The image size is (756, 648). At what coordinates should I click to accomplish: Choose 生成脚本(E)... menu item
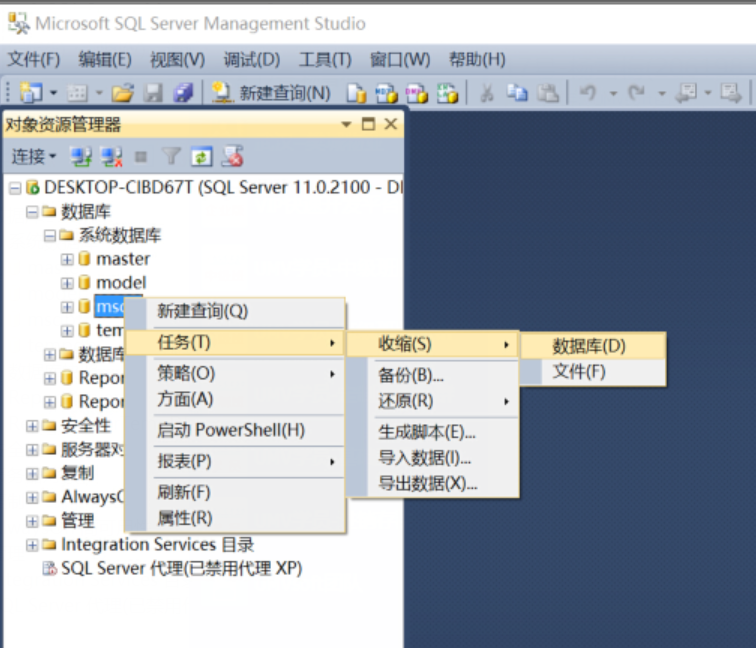pyautogui.click(x=433, y=432)
